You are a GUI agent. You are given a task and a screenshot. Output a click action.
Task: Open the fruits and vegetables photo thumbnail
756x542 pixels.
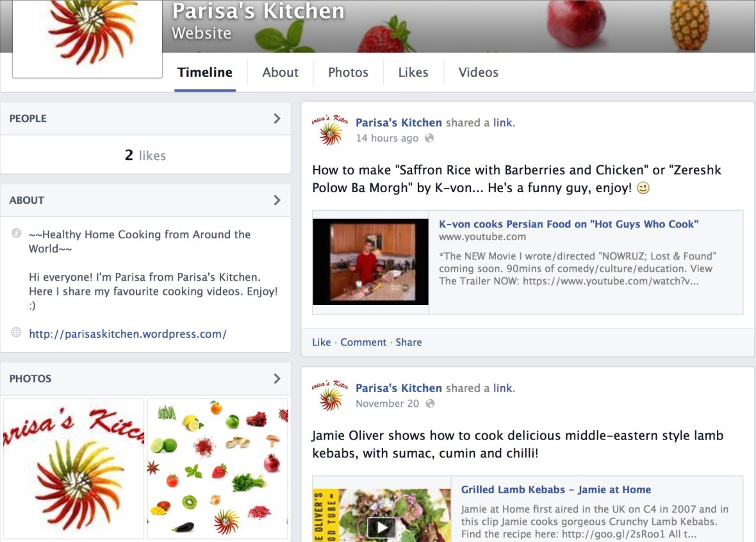point(217,468)
